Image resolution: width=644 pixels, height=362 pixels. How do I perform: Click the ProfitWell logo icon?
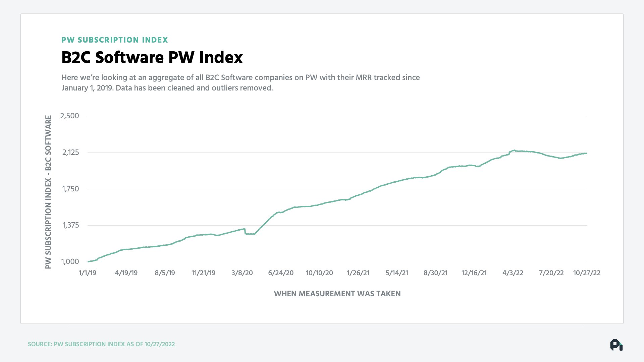pos(616,345)
